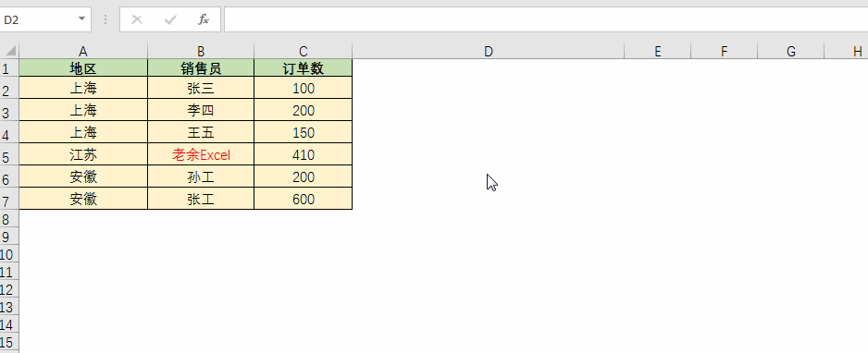Select the order count cell 150
Screen dimensions: 868x353
304,132
